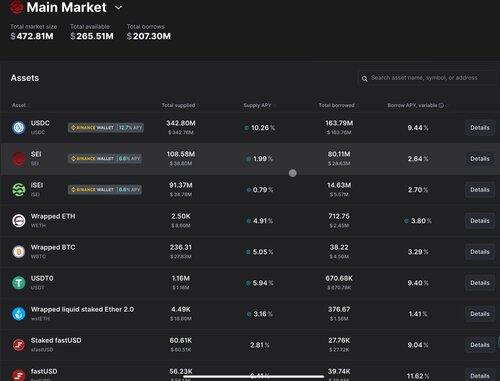Click the search magnifier icon
Viewport: 500px width, 381px height.
click(x=365, y=79)
